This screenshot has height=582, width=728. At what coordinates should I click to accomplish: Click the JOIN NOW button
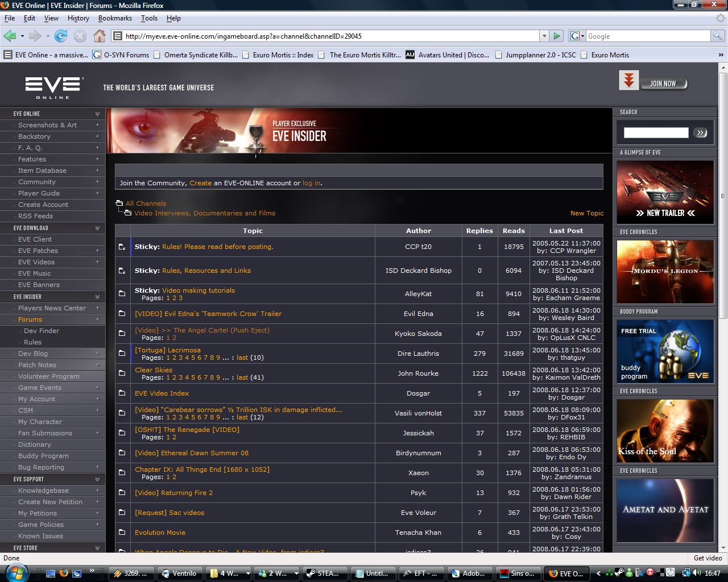pos(663,84)
